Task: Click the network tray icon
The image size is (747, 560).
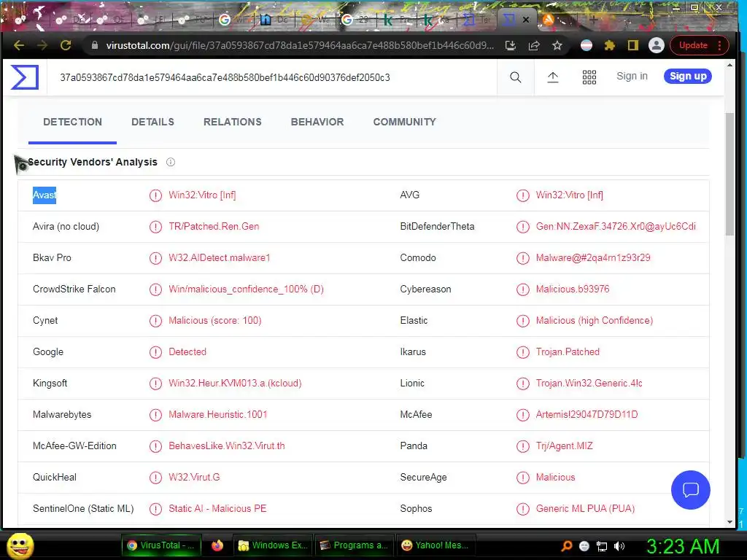Action: (602, 546)
